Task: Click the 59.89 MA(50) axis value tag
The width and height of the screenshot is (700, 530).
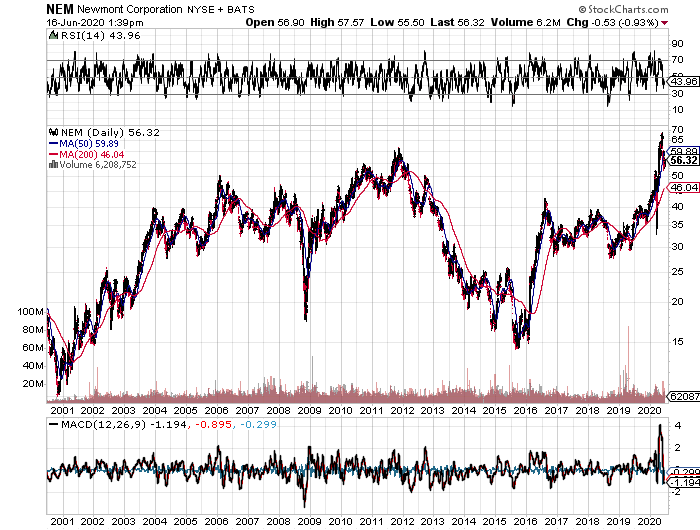Action: 683,151
